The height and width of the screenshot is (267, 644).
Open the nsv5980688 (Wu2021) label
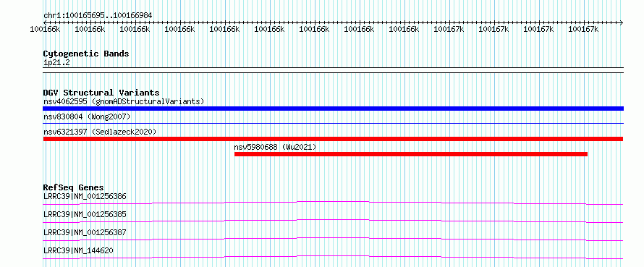[275, 147]
